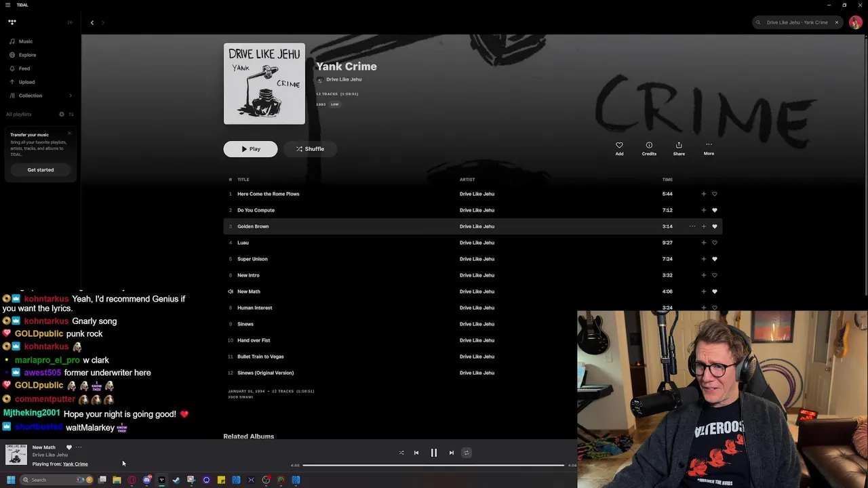
Task: Share the album
Action: click(x=679, y=148)
